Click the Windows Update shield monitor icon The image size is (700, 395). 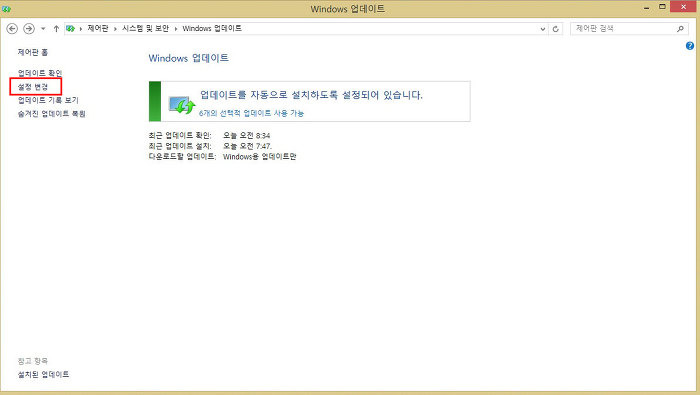[x=182, y=105]
